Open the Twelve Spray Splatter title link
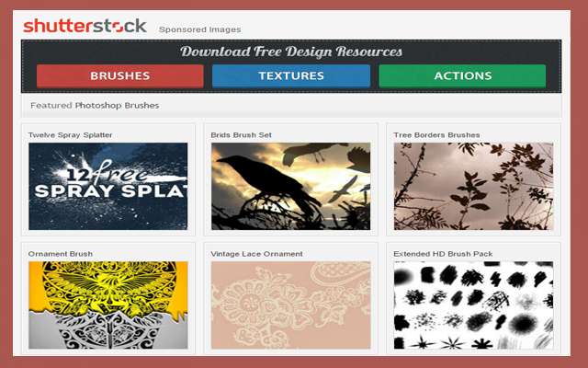This screenshot has height=368, width=588. tap(70, 135)
